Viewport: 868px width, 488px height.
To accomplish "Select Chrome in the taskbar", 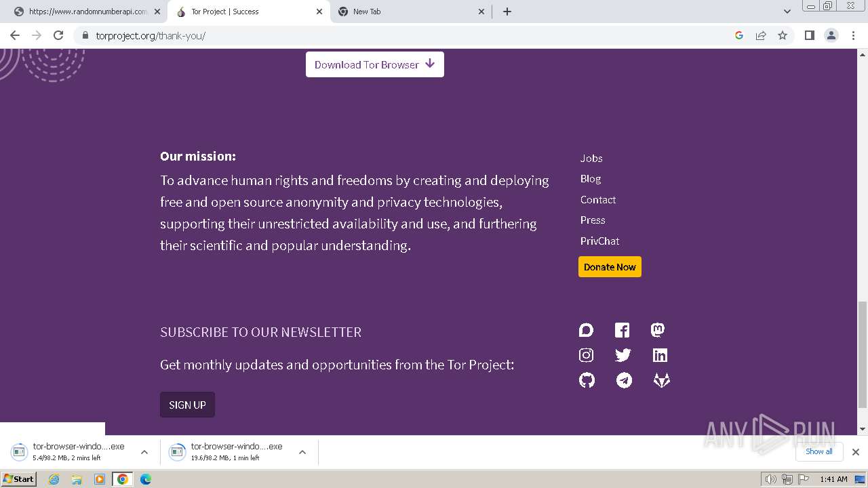I will [x=123, y=479].
